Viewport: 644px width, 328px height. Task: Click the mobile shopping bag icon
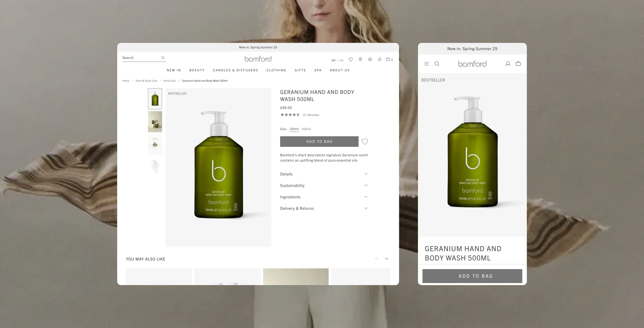(x=518, y=64)
